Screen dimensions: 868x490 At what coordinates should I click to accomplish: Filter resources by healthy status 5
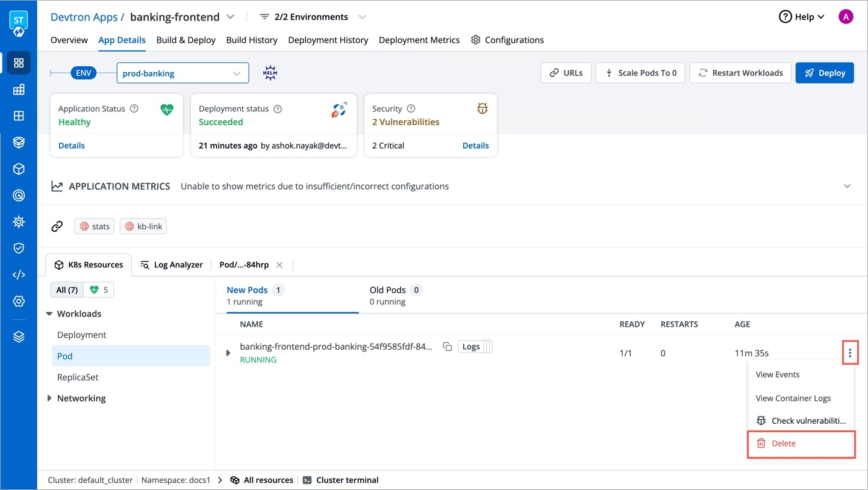99,290
